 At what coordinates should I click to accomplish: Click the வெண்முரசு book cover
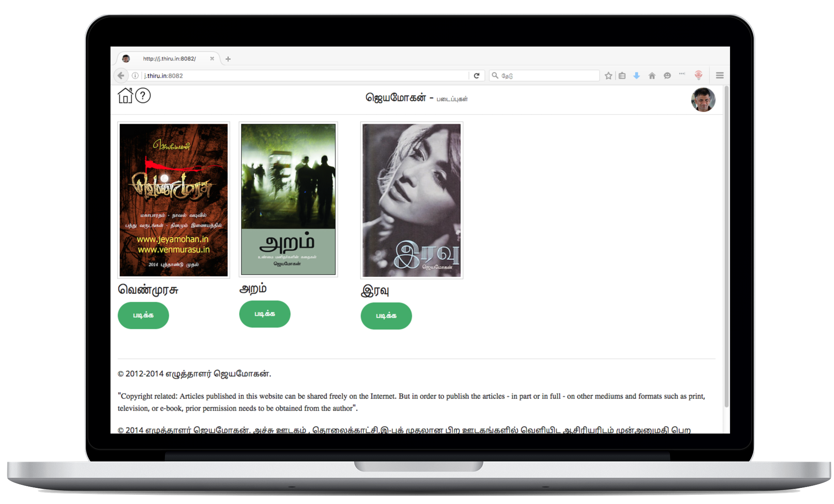click(x=174, y=200)
